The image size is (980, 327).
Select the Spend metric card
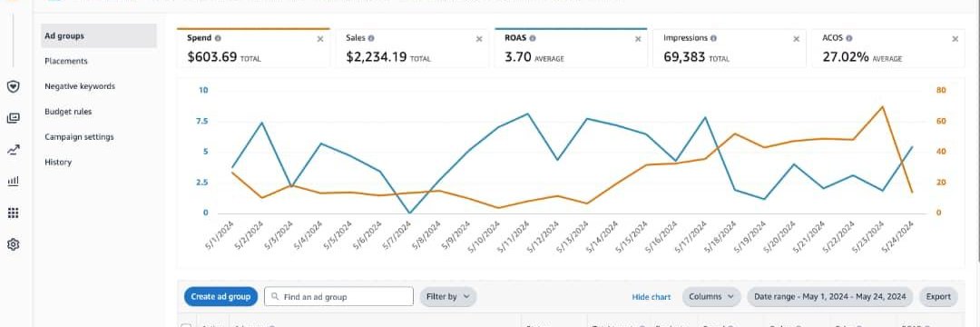[x=253, y=48]
